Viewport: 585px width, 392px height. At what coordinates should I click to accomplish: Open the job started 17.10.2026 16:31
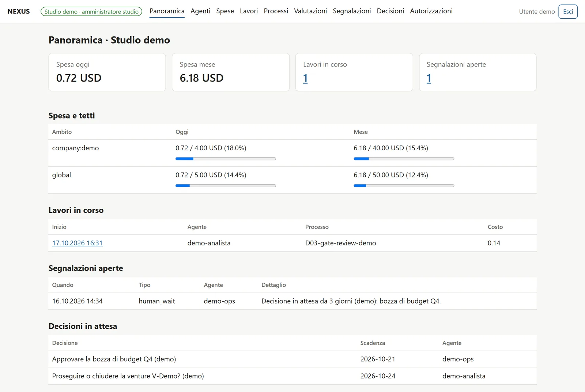[77, 243]
